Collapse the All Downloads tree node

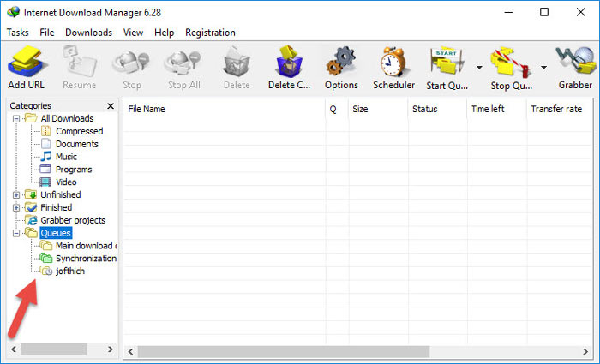click(16, 118)
